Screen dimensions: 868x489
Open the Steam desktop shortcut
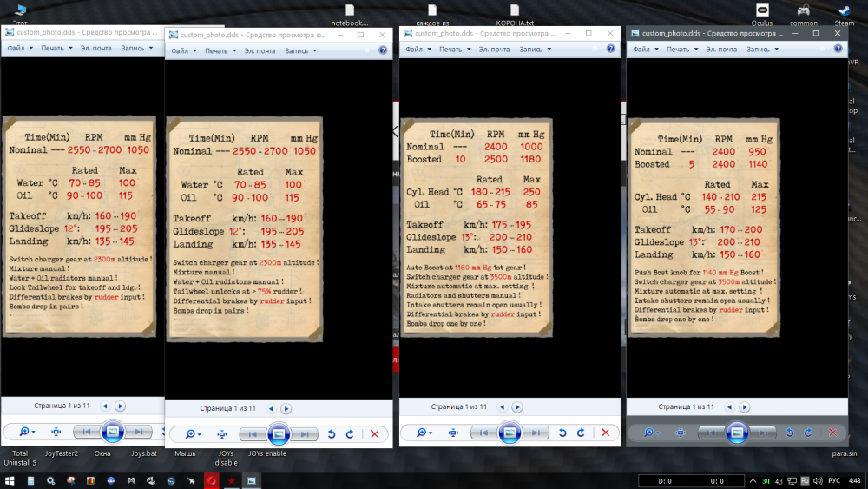coord(845,15)
